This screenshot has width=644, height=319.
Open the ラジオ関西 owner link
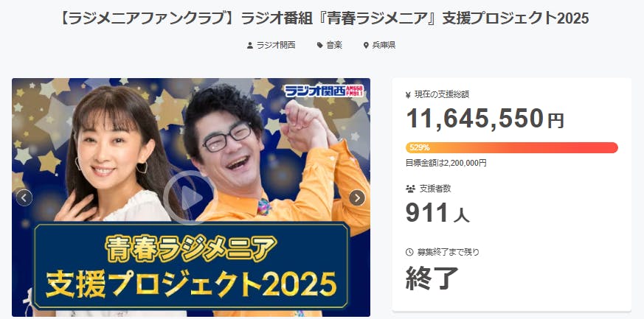pyautogui.click(x=276, y=46)
